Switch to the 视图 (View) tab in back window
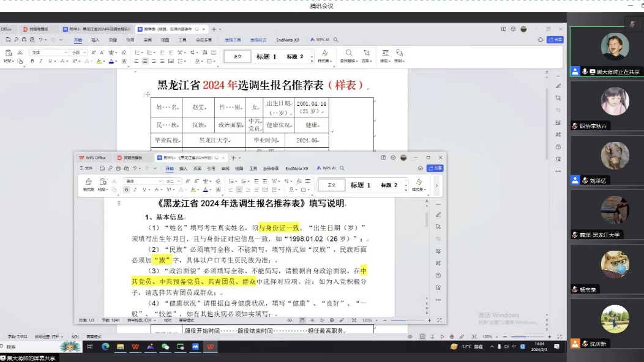Viewport: 644px width, 362px height. pos(165,40)
